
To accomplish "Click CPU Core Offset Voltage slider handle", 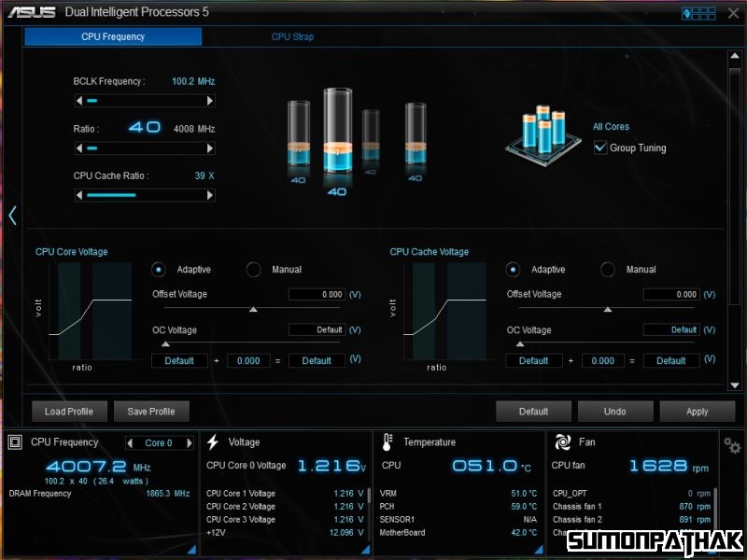I will click(253, 310).
